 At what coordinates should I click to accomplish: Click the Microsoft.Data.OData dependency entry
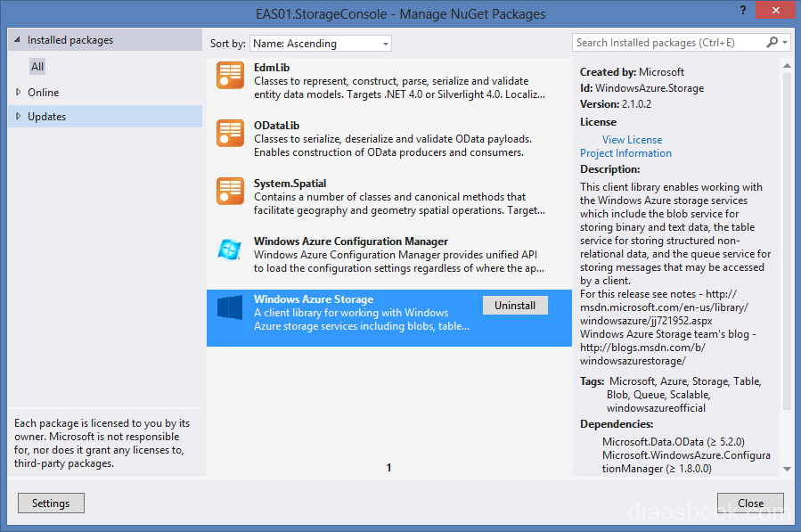point(674,441)
